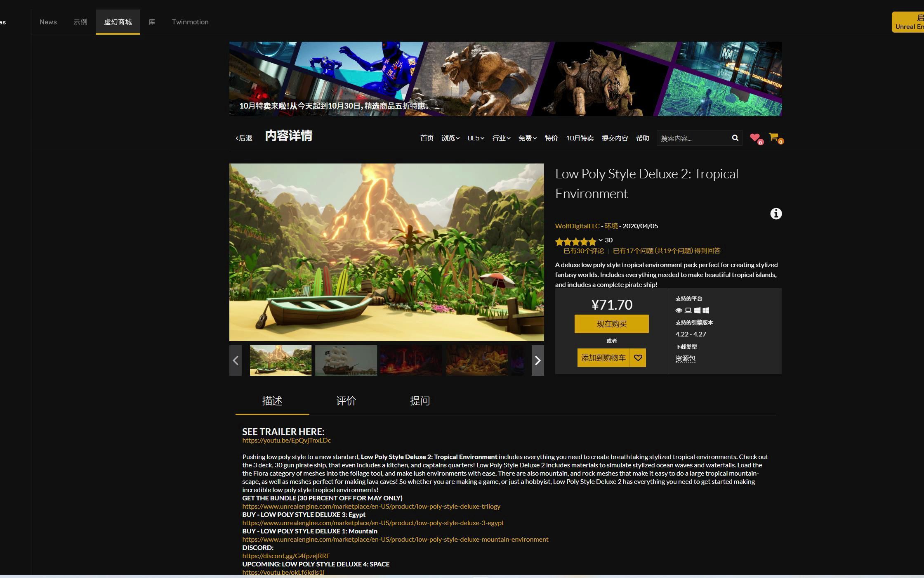Expand the 浏览 dropdown menu

coord(450,138)
